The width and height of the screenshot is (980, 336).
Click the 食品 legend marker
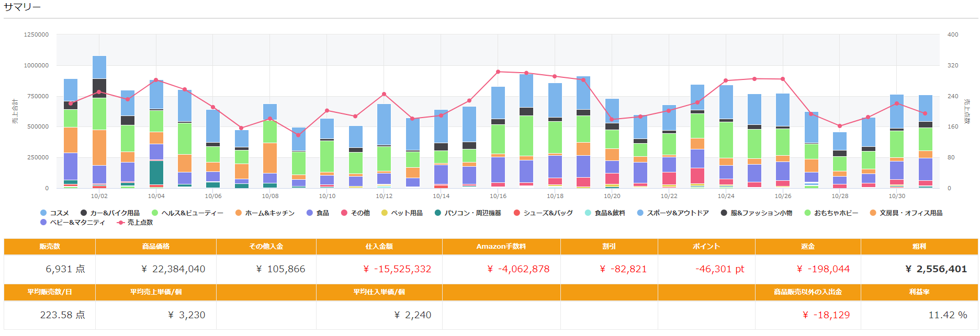pyautogui.click(x=310, y=213)
